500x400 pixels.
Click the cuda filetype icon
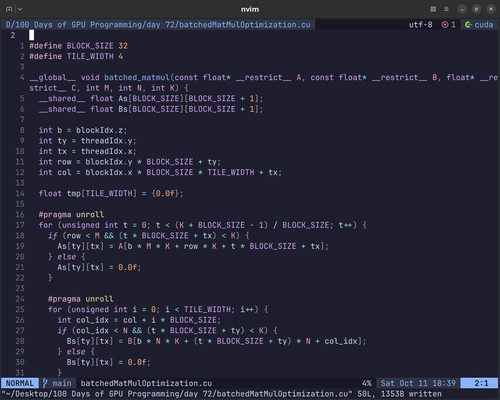click(468, 25)
